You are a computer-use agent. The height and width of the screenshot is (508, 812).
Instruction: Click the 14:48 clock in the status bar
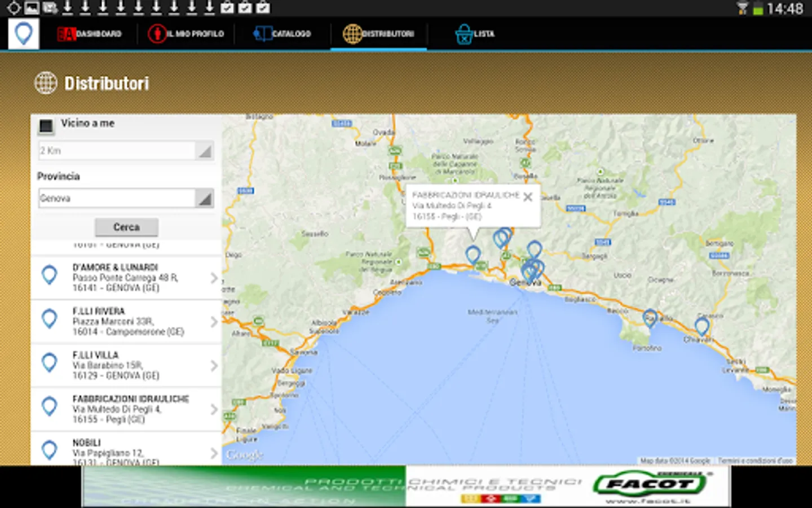[785, 8]
